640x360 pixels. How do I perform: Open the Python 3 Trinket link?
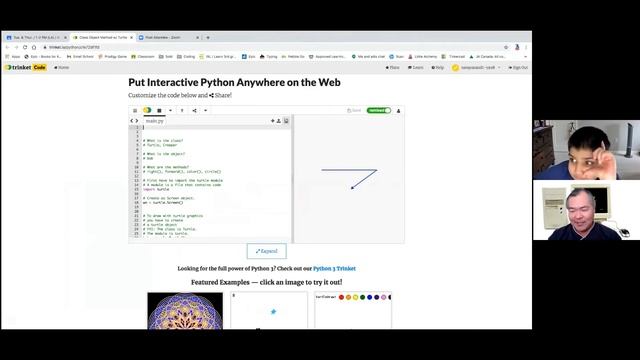pos(334,269)
